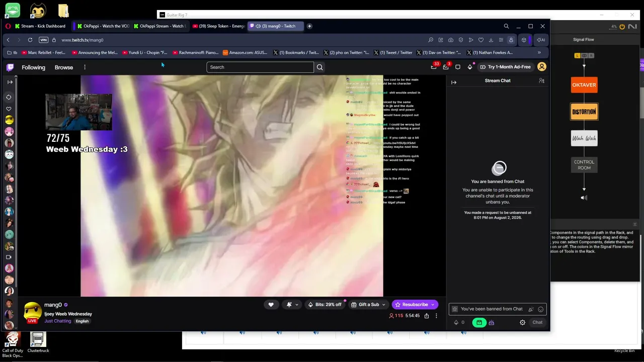Select the OKTAVER block in Guitar Rig

pos(584,85)
